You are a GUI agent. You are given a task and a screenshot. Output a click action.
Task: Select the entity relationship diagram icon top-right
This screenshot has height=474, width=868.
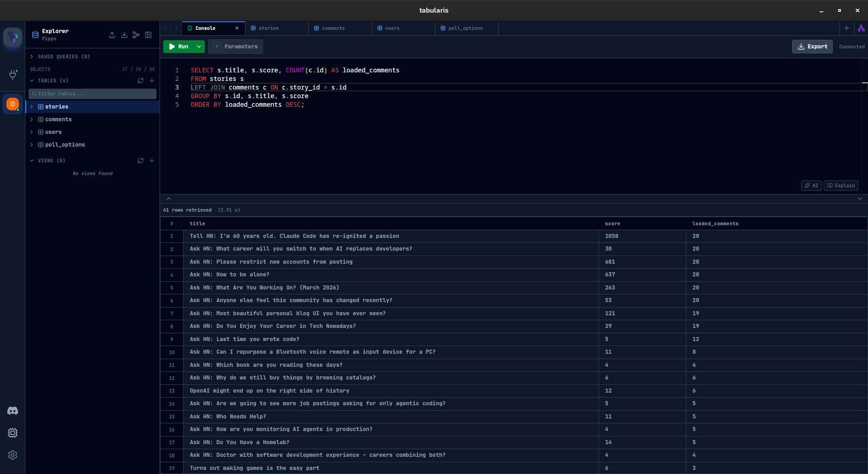pos(861,28)
